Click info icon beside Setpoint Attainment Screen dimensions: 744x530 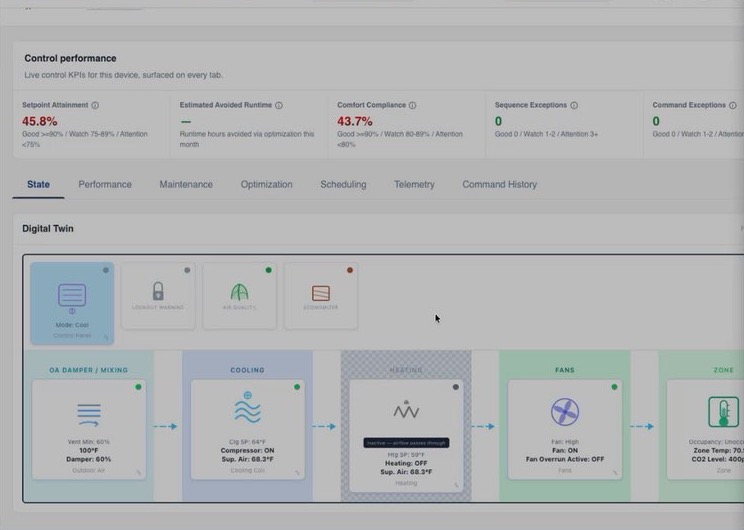pos(95,105)
